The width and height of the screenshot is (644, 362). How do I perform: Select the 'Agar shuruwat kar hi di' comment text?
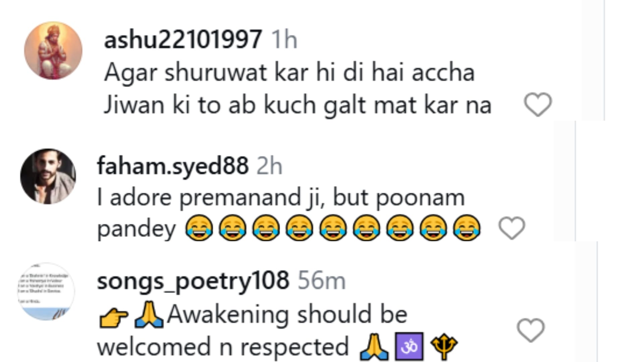click(289, 73)
